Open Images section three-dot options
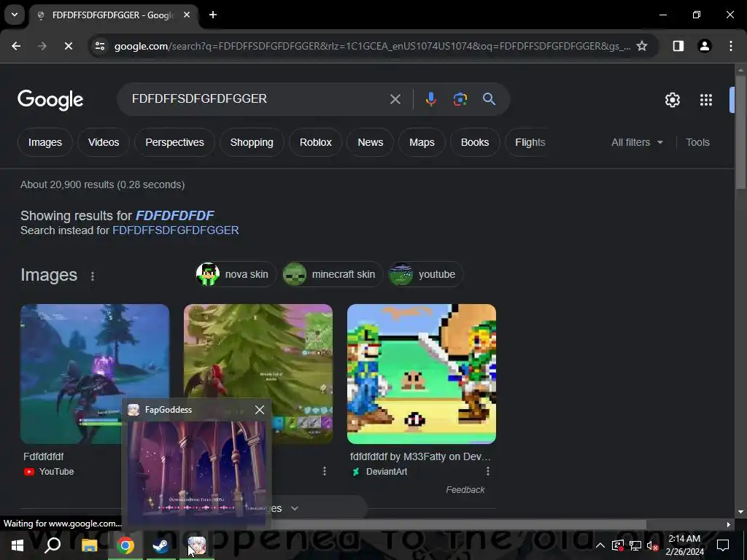This screenshot has height=560, width=747. [x=93, y=276]
